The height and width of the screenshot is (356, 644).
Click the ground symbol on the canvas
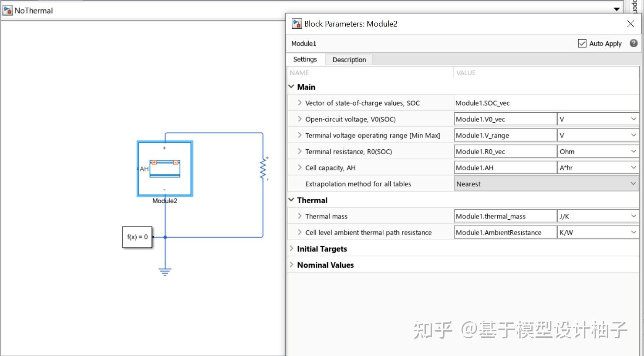coord(165,270)
